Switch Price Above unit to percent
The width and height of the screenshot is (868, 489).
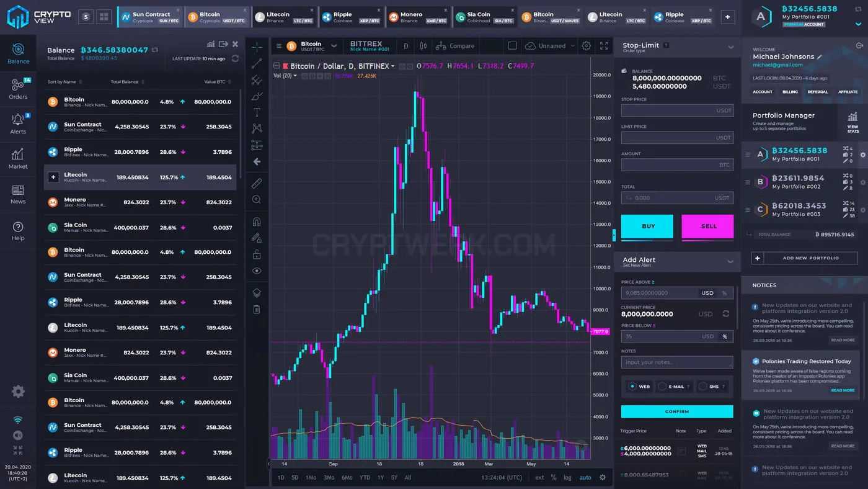click(724, 293)
